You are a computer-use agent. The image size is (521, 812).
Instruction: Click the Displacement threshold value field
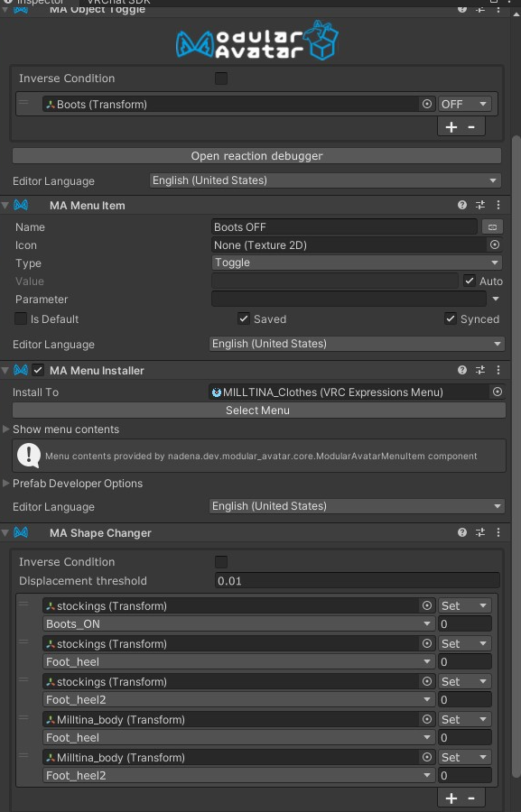358,580
